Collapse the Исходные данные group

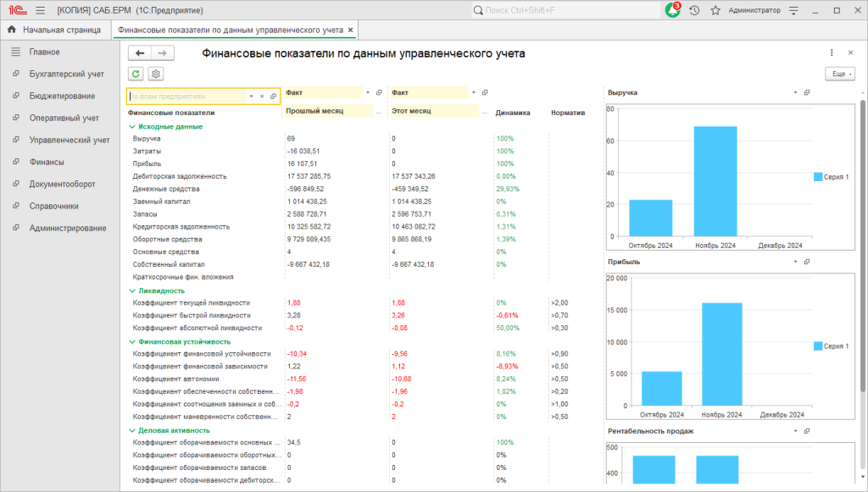[132, 126]
